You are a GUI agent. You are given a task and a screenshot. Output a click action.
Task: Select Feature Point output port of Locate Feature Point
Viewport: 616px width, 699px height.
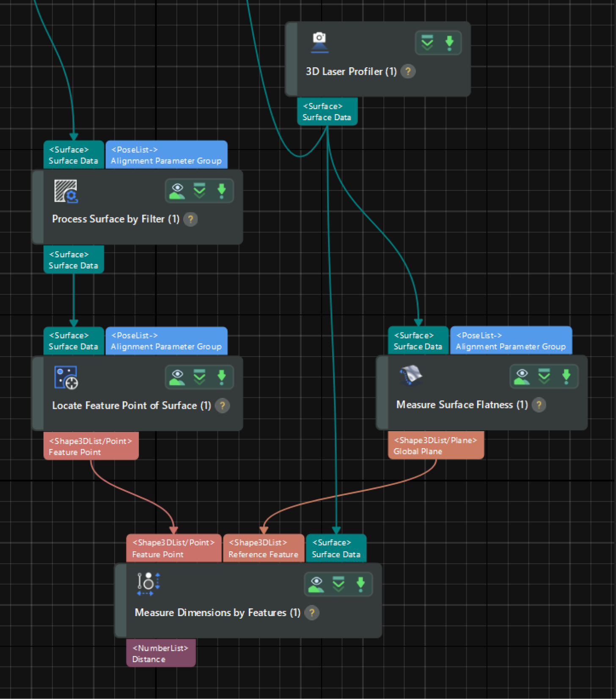[x=91, y=446]
